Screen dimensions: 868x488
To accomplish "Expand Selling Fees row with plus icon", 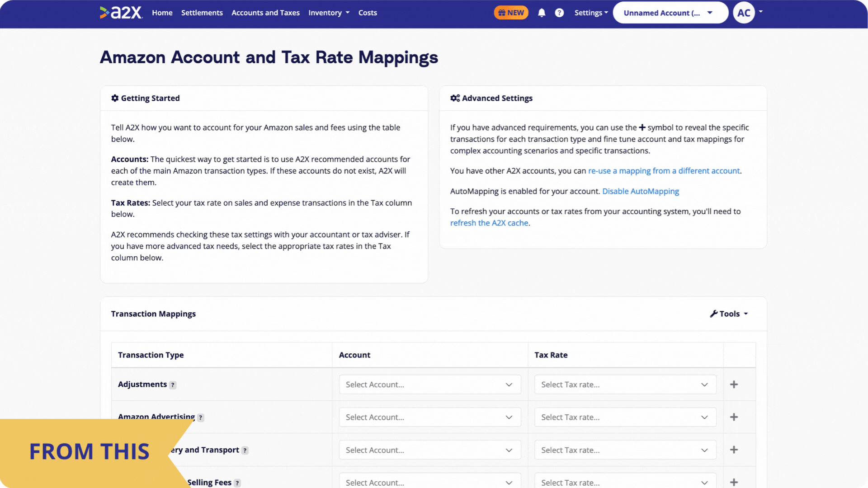I will pyautogui.click(x=734, y=482).
